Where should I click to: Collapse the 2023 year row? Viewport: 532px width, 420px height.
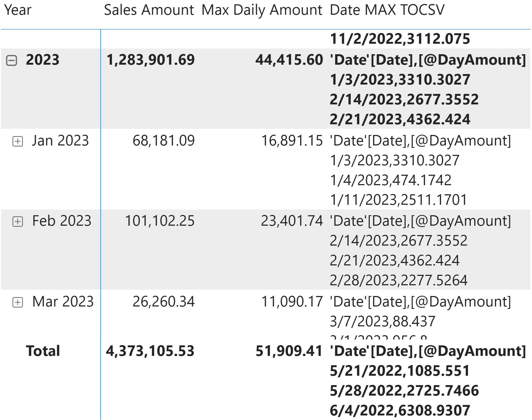[x=12, y=60]
